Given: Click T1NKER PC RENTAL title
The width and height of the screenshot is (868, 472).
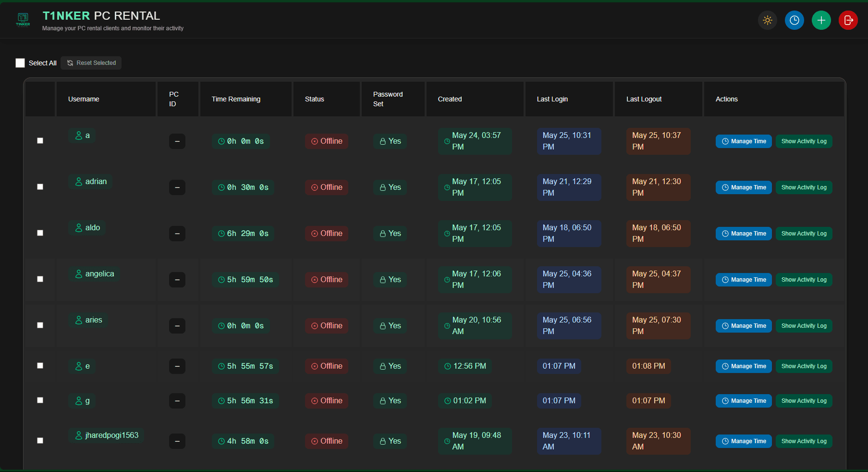Looking at the screenshot, I should coord(101,16).
